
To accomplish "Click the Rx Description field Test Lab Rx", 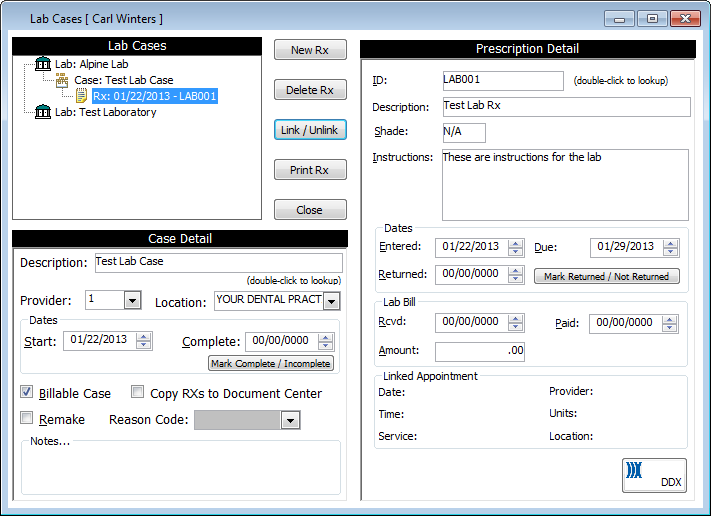I will pyautogui.click(x=566, y=107).
